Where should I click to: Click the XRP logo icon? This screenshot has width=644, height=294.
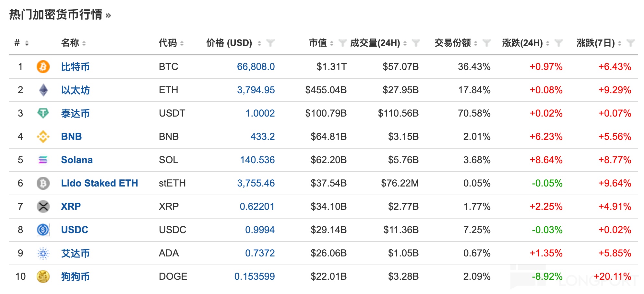(x=43, y=207)
